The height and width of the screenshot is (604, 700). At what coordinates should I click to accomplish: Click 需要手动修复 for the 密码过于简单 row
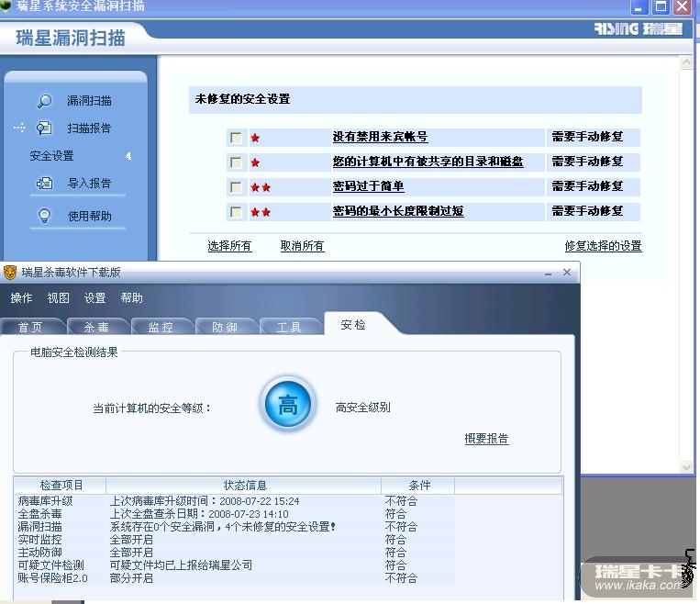(587, 186)
